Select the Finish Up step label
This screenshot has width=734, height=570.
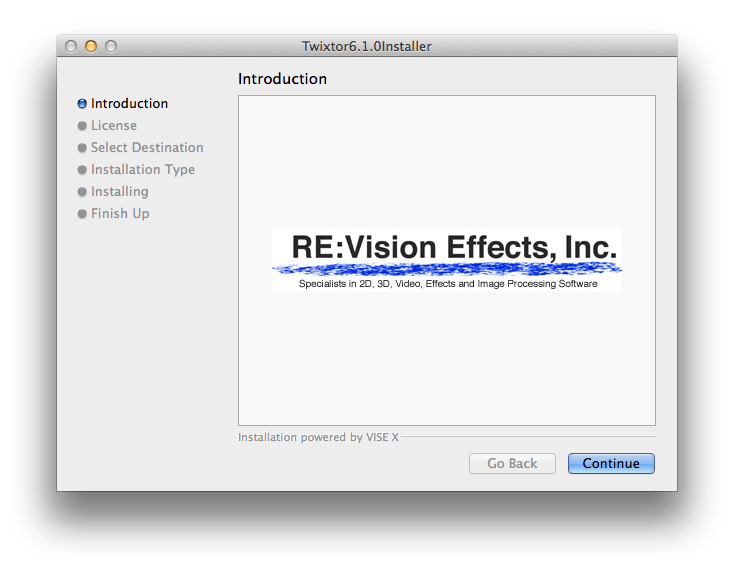(120, 213)
